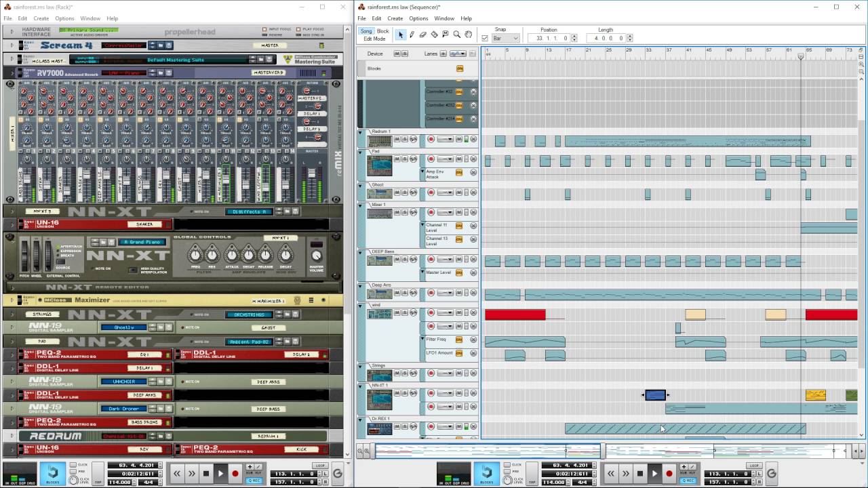868x488 pixels.
Task: Switch to Song view in Sequencer
Action: point(366,31)
